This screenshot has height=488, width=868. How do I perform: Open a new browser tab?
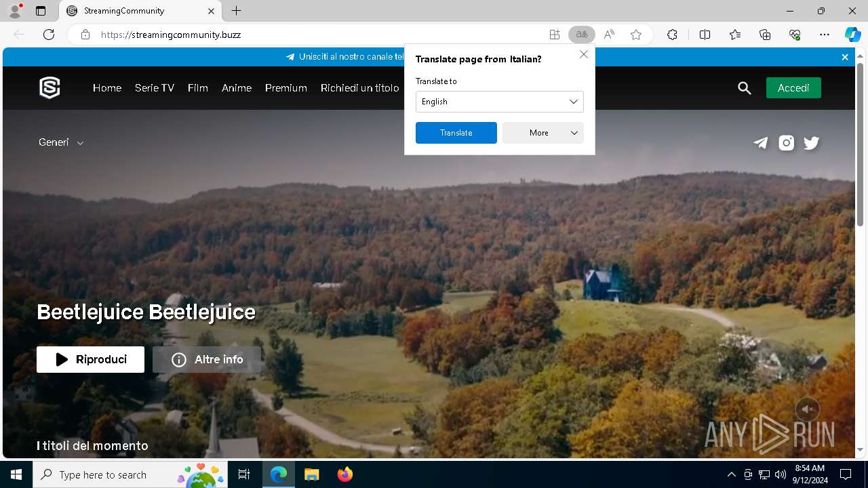point(236,11)
